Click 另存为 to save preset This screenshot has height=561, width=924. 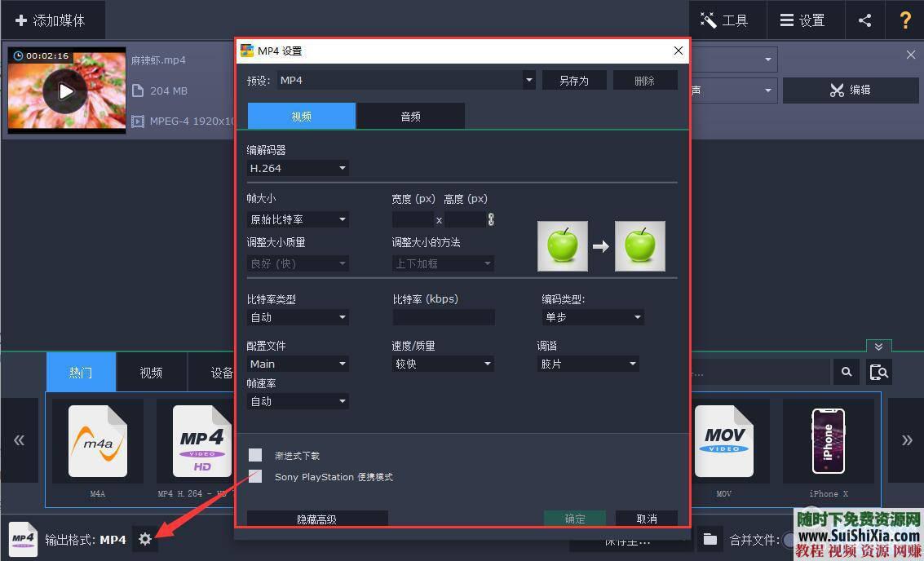[573, 80]
